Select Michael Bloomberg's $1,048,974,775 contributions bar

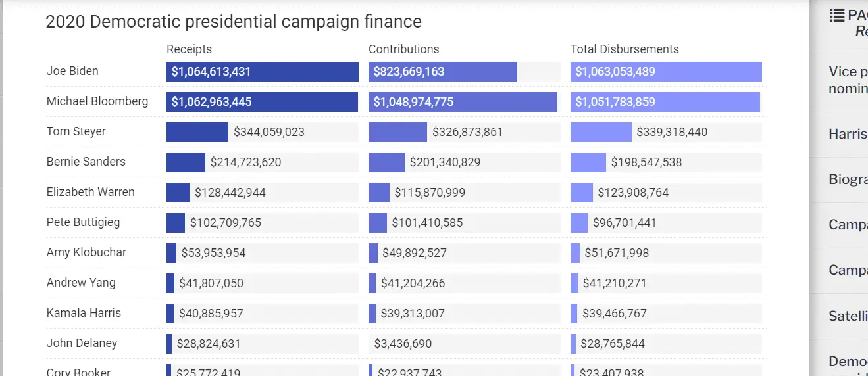pos(463,102)
